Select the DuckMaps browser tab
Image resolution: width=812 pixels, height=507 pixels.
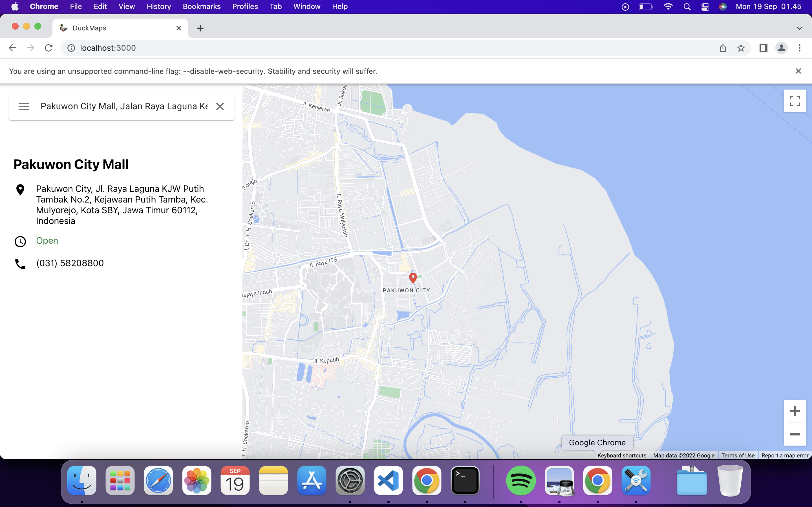tap(101, 28)
